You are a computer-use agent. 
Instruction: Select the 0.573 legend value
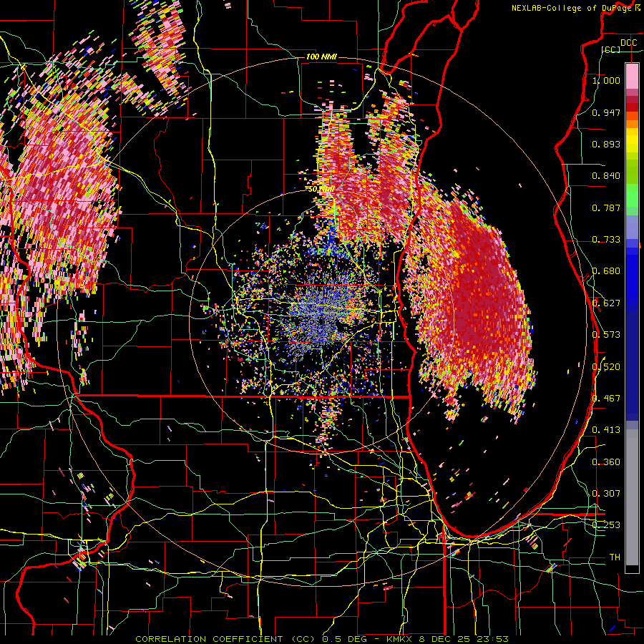[606, 335]
